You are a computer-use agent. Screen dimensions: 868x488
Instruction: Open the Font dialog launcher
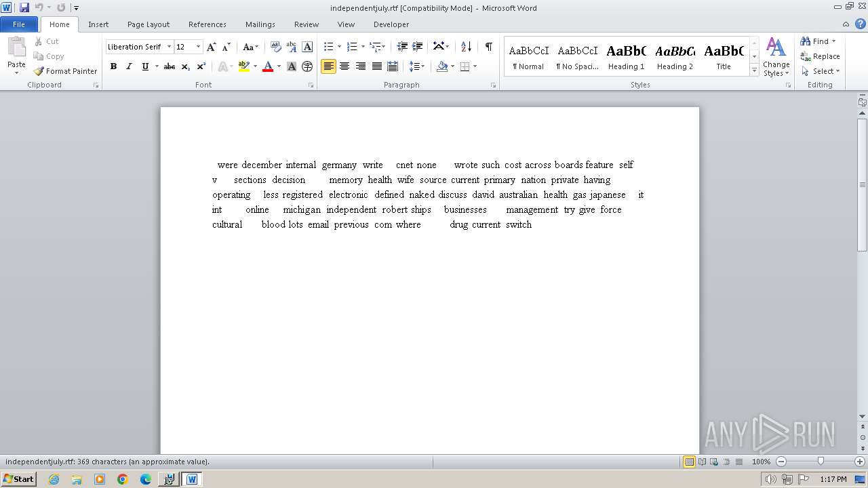coord(311,85)
